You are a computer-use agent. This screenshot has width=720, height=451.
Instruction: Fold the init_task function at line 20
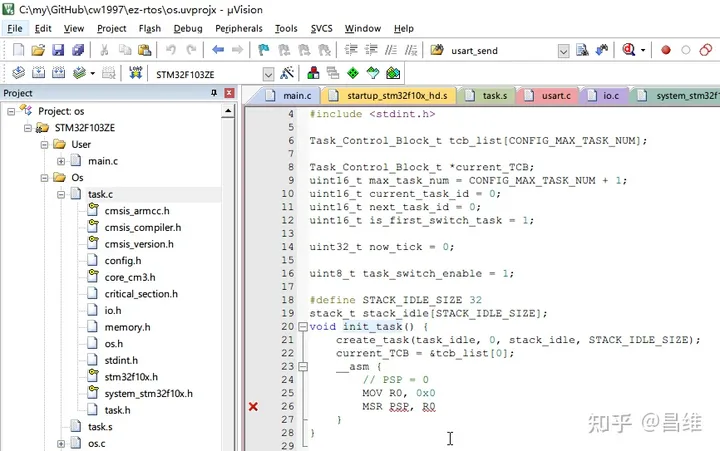coord(303,327)
